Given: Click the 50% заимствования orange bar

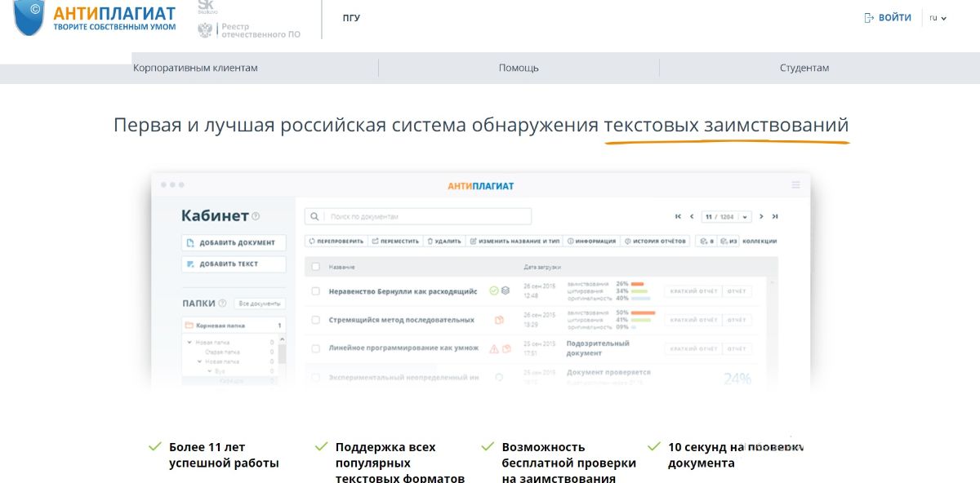Looking at the screenshot, I should coord(644,312).
